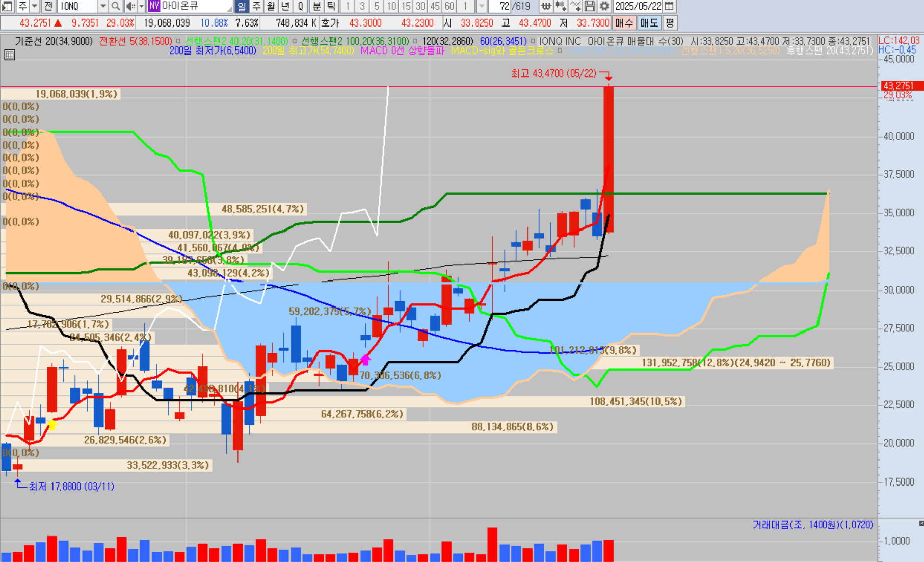Click the speaker sound icon
Viewport: 924px width, 562px height.
coord(130,6)
